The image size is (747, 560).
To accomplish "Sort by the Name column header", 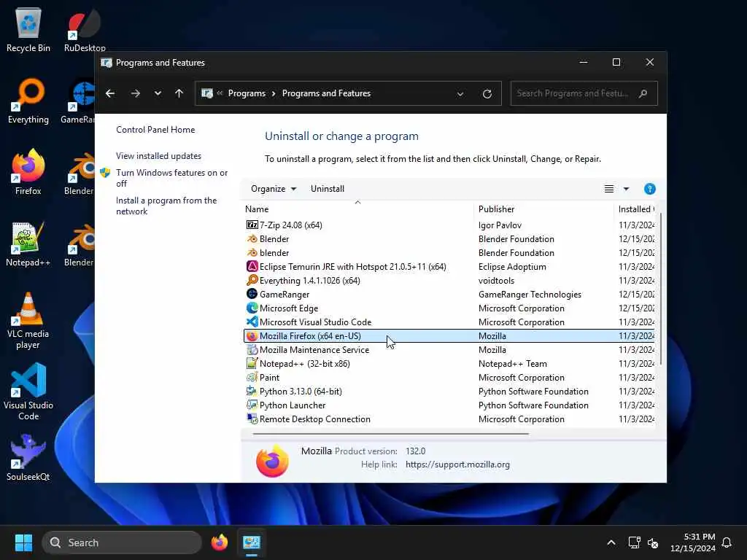I will [x=357, y=209].
